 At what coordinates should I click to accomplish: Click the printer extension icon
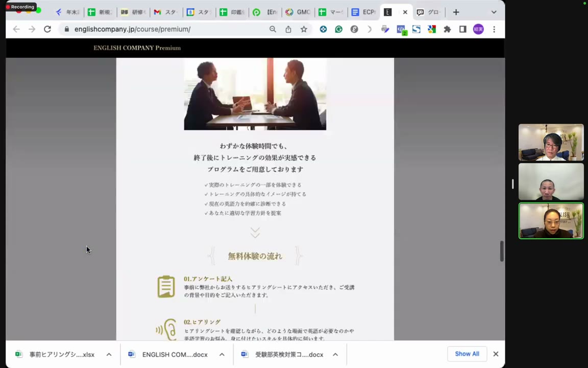click(x=385, y=29)
